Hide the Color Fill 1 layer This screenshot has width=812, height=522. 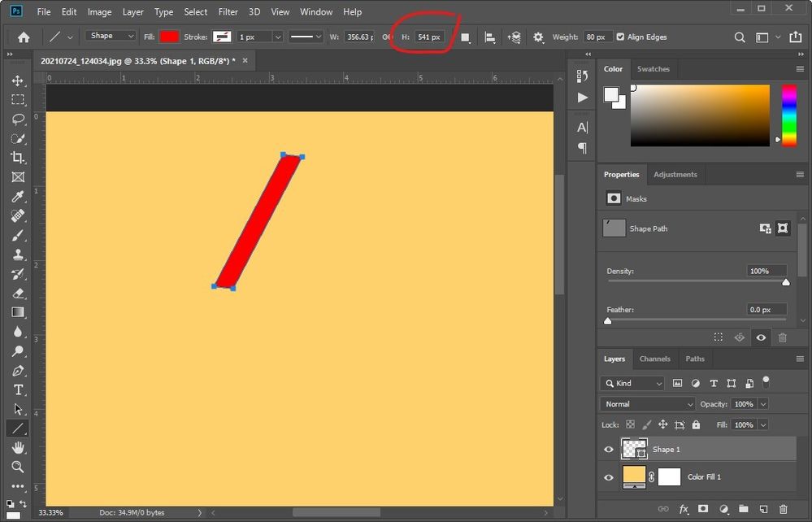click(609, 477)
